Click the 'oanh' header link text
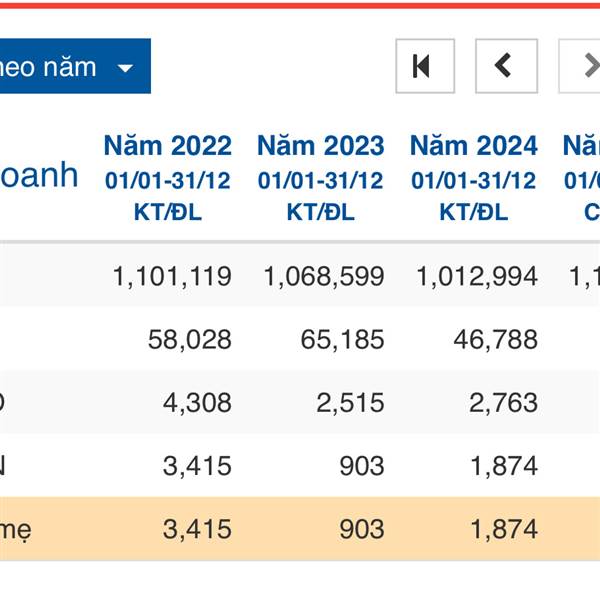This screenshot has width=600, height=600. tap(38, 176)
